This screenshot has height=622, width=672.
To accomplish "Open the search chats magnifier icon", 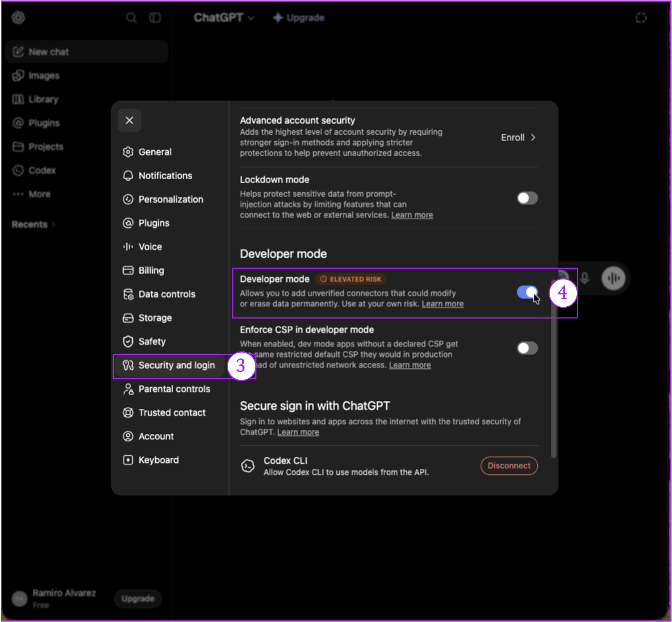I will pyautogui.click(x=131, y=18).
